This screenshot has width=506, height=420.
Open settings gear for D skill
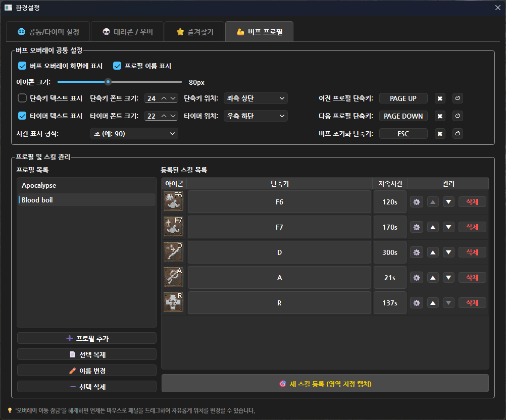pos(417,252)
